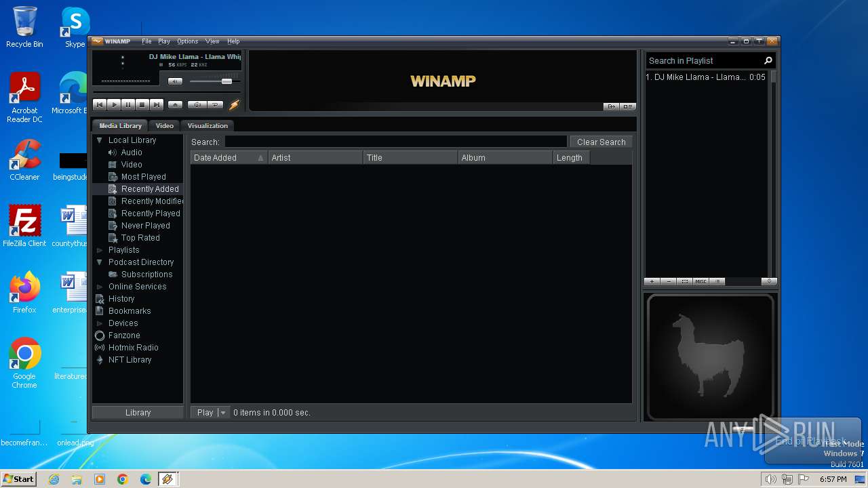Screen dimensions: 868x488
Task: Start playback with the Play button
Action: (114, 104)
